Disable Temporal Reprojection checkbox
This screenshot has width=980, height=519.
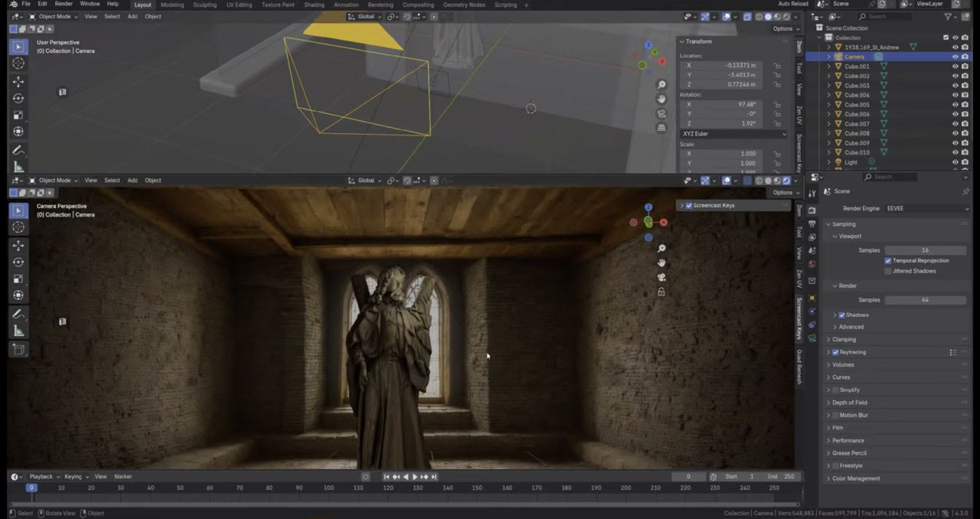pyautogui.click(x=888, y=260)
